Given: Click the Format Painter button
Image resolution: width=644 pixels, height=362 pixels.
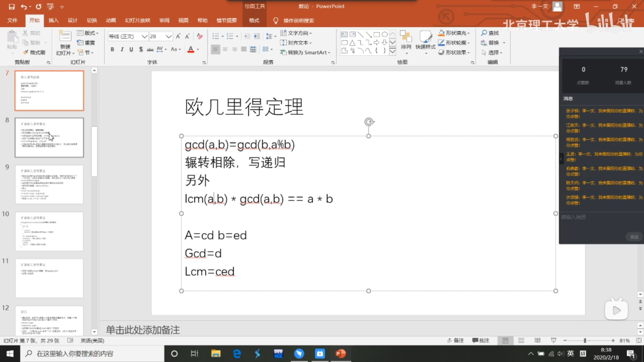Looking at the screenshot, I should pos(34,53).
